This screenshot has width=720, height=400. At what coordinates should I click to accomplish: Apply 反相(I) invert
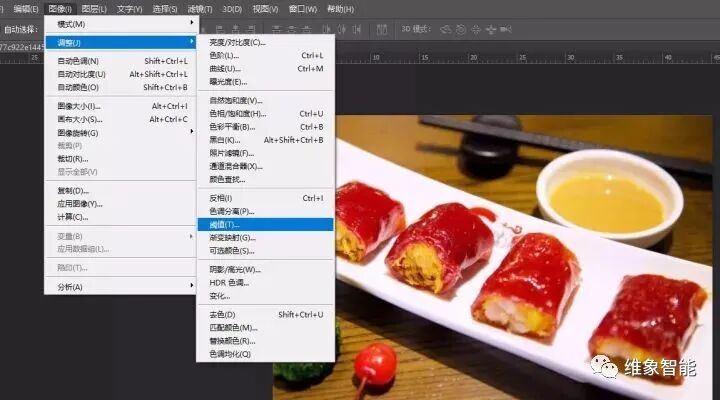click(x=265, y=198)
